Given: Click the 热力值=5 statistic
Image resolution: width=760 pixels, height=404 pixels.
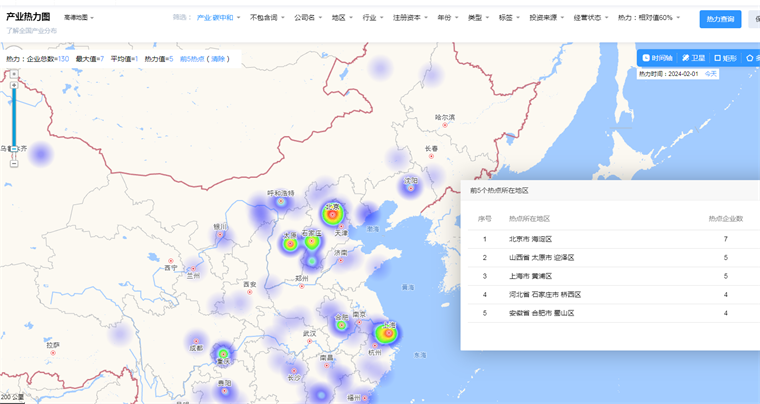Looking at the screenshot, I should [x=159, y=59].
